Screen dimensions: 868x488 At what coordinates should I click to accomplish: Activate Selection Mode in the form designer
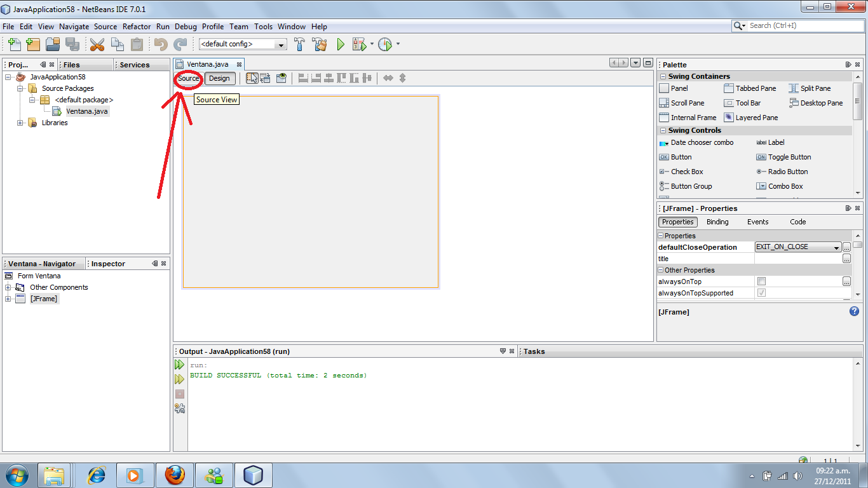(252, 78)
